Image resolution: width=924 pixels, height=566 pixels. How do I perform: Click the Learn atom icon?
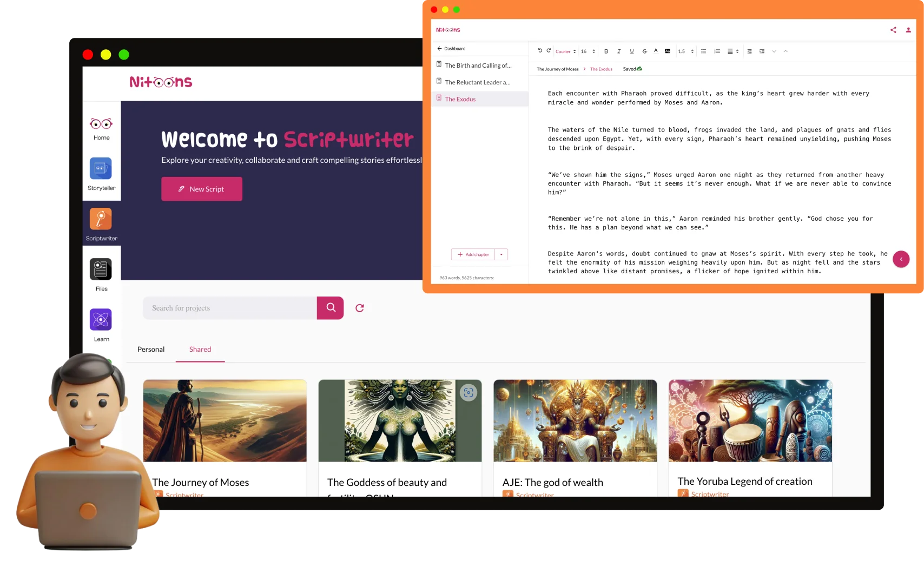101,320
